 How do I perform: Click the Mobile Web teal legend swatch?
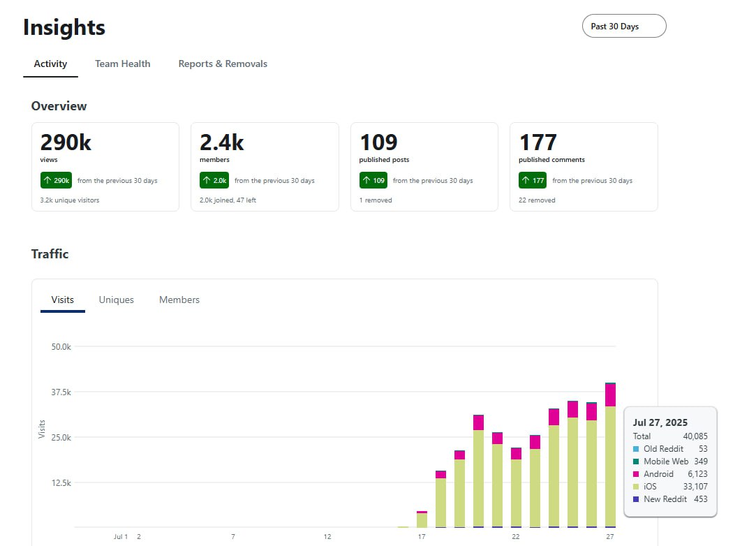point(636,462)
